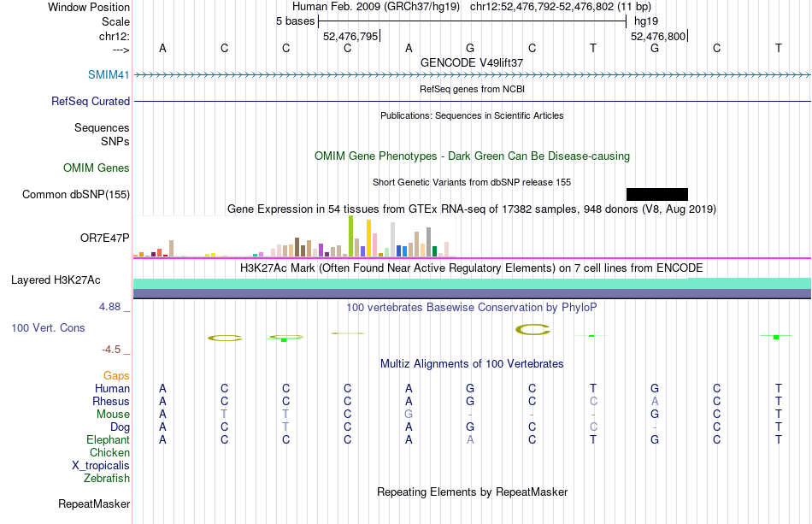Click the Gaps row label

[116, 375]
